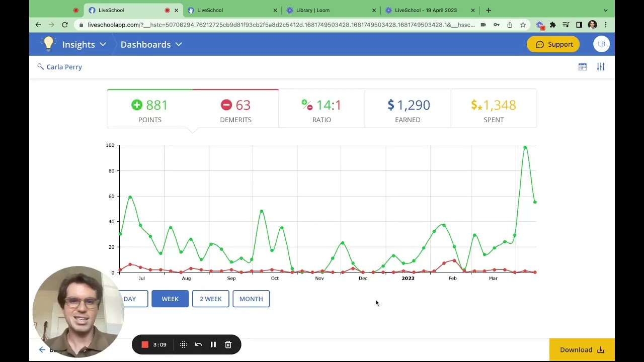The image size is (644, 362).
Task: Open saved passwords key icon
Action: (x=497, y=25)
